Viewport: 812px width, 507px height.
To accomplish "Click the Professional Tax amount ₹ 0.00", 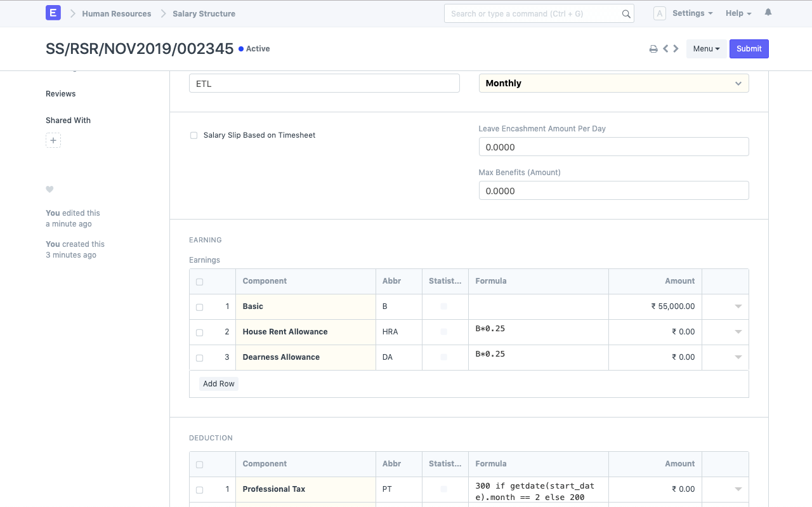I will (x=655, y=489).
